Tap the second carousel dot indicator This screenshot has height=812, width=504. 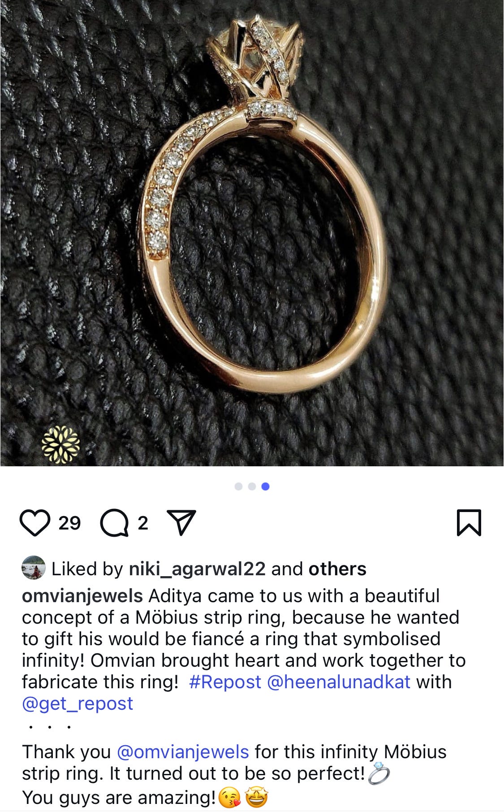(x=252, y=486)
